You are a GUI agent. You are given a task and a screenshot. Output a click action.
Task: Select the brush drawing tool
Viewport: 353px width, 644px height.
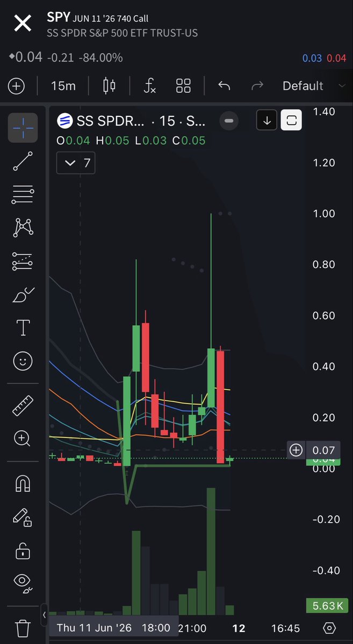click(23, 295)
